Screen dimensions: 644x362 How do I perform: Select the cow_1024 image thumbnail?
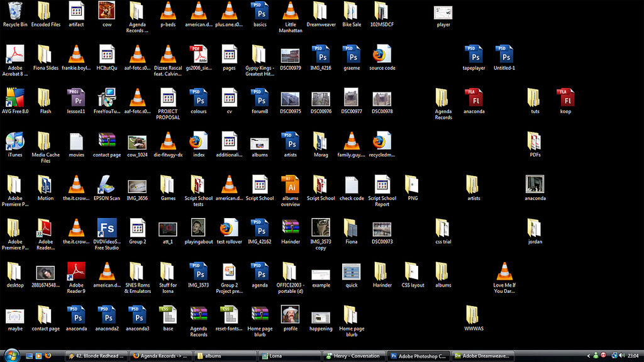pyautogui.click(x=138, y=143)
